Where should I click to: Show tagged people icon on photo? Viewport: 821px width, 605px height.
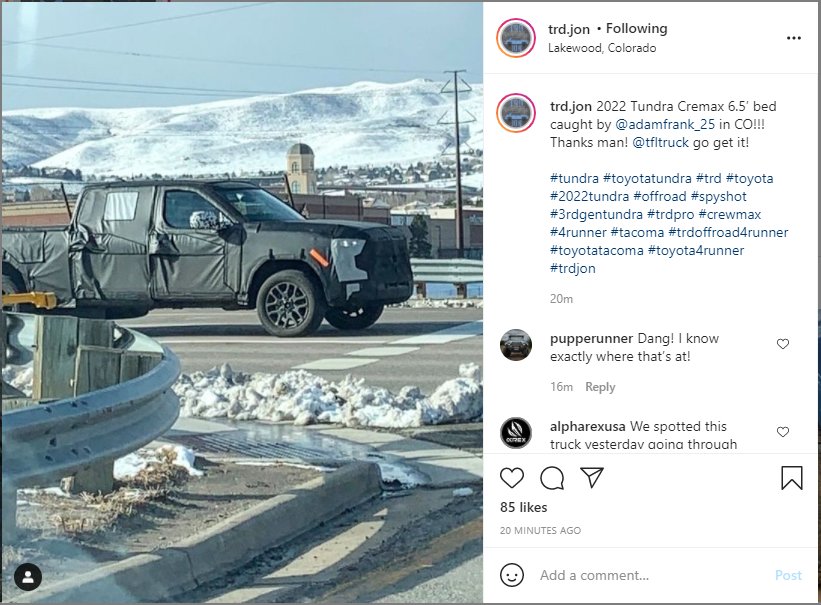(28, 577)
